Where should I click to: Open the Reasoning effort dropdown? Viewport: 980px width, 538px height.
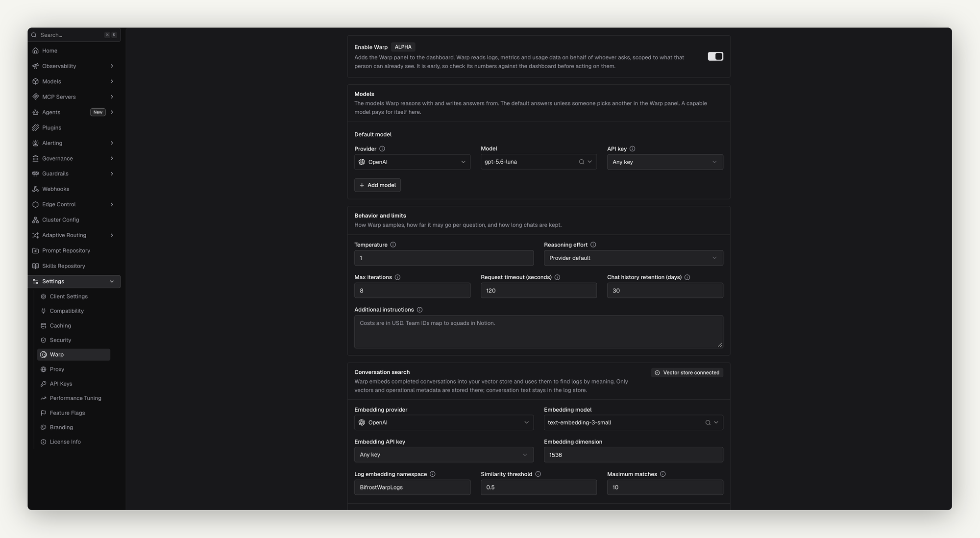[x=633, y=258]
